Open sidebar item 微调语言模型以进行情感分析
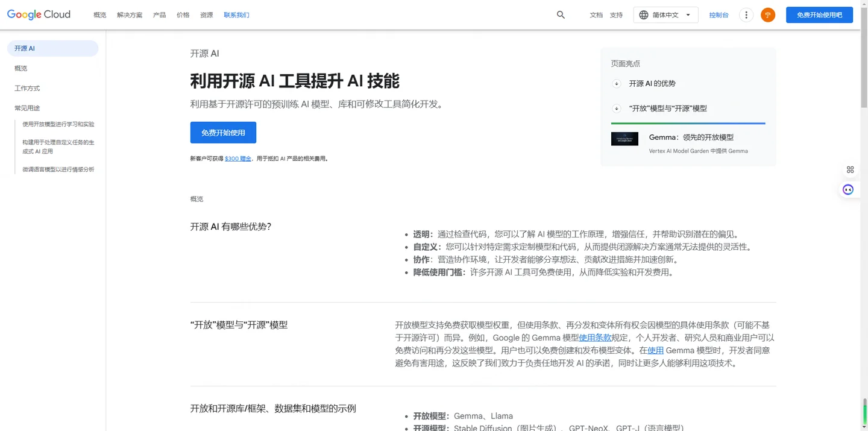868x431 pixels. point(58,169)
